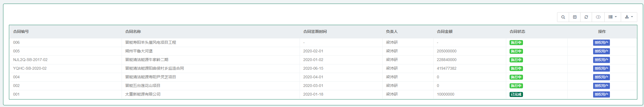644x107 pixels.
Task: Click 授权用户 for YQHC-SB-2020-02
Action: pyautogui.click(x=602, y=69)
